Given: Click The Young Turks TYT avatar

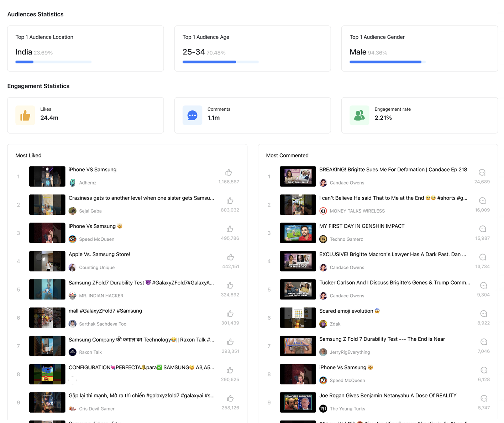Looking at the screenshot, I should pyautogui.click(x=323, y=408).
